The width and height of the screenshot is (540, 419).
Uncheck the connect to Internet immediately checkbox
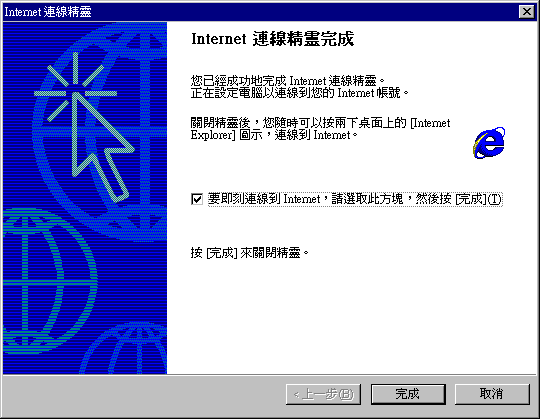[197, 199]
